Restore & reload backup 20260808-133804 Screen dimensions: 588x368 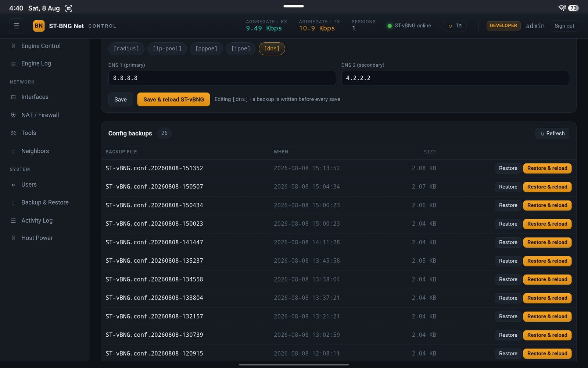(x=547, y=298)
